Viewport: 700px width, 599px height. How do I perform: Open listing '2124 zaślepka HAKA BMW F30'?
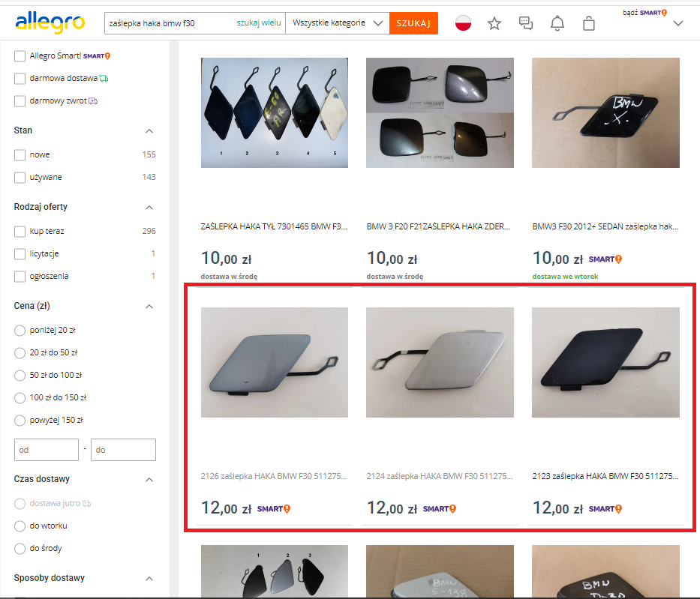pyautogui.click(x=440, y=476)
